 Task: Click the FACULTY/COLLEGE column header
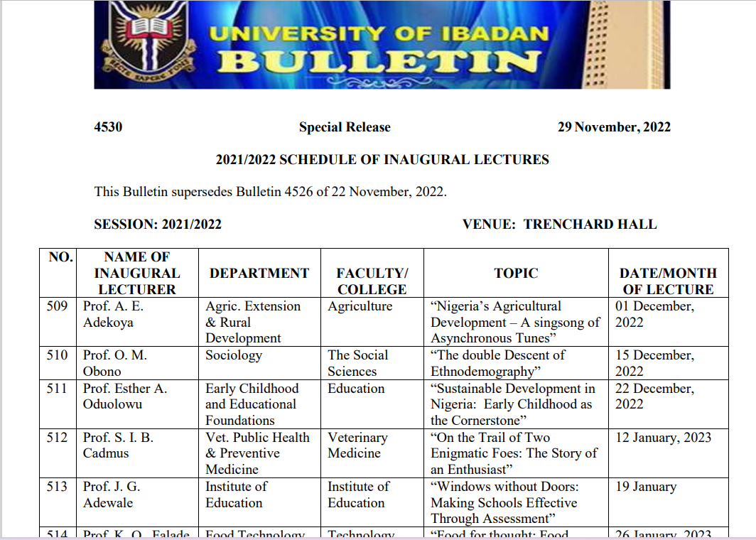[x=372, y=281]
